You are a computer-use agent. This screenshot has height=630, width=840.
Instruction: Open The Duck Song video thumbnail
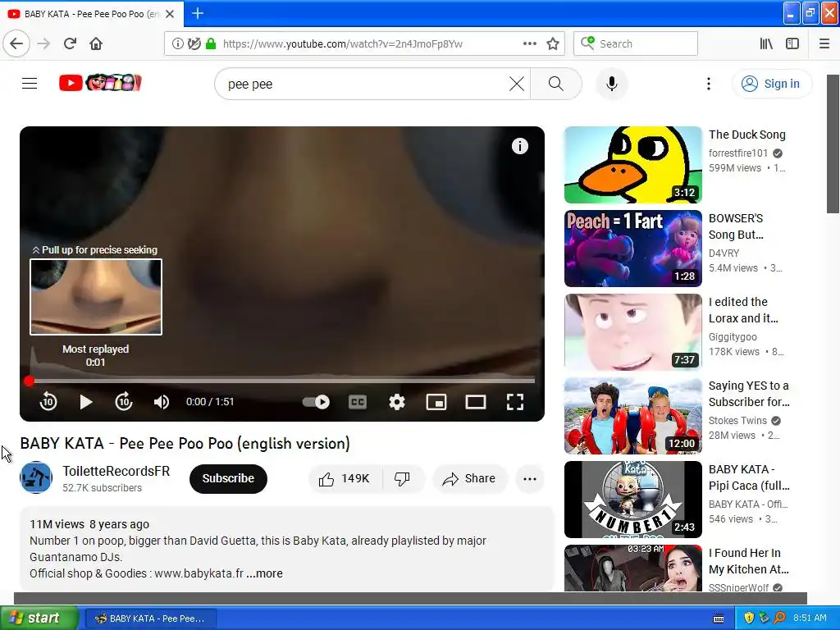tap(632, 165)
